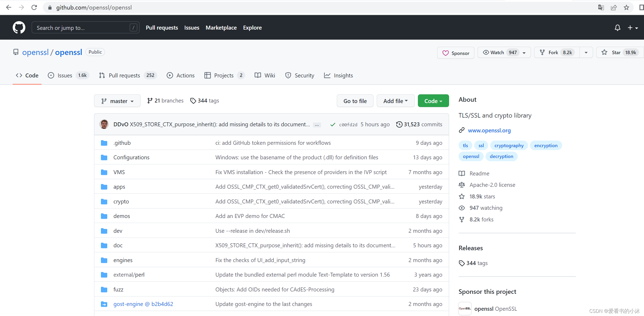This screenshot has height=316, width=644.
Task: Expand the Fork options arrow
Action: point(586,53)
